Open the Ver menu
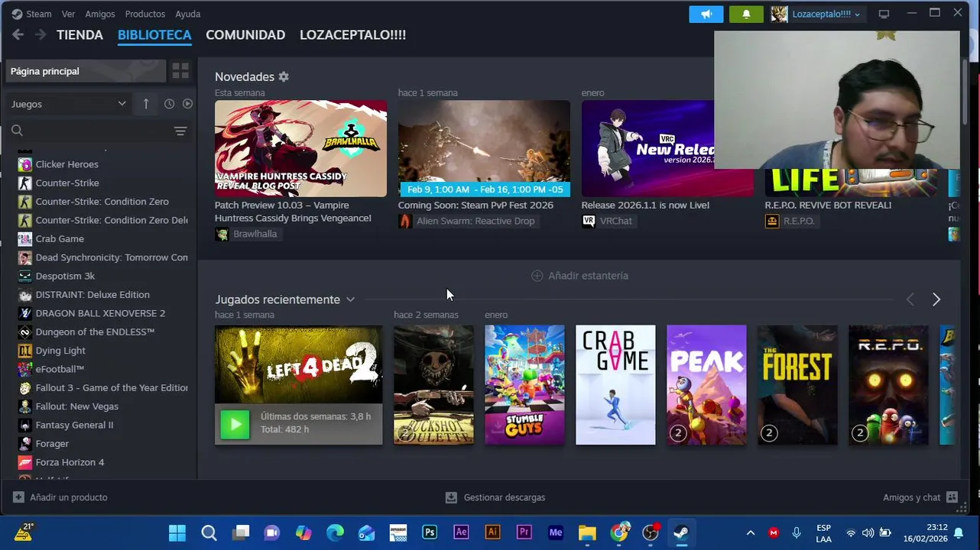The image size is (980, 550). tap(68, 14)
